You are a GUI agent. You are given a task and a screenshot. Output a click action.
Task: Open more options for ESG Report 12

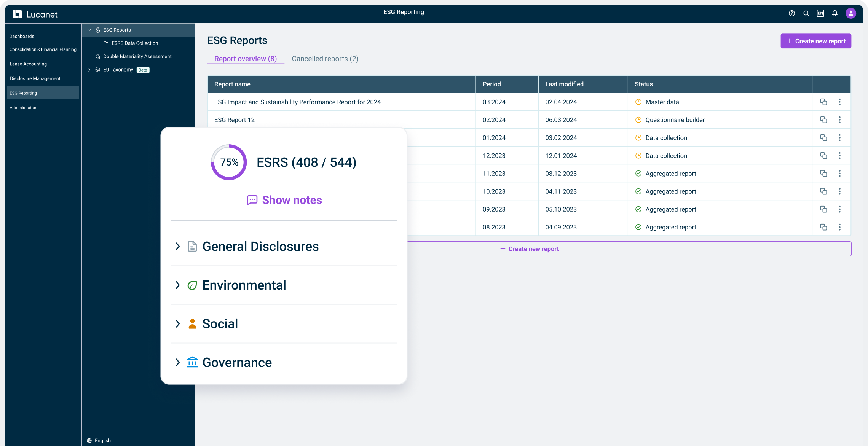tap(840, 120)
